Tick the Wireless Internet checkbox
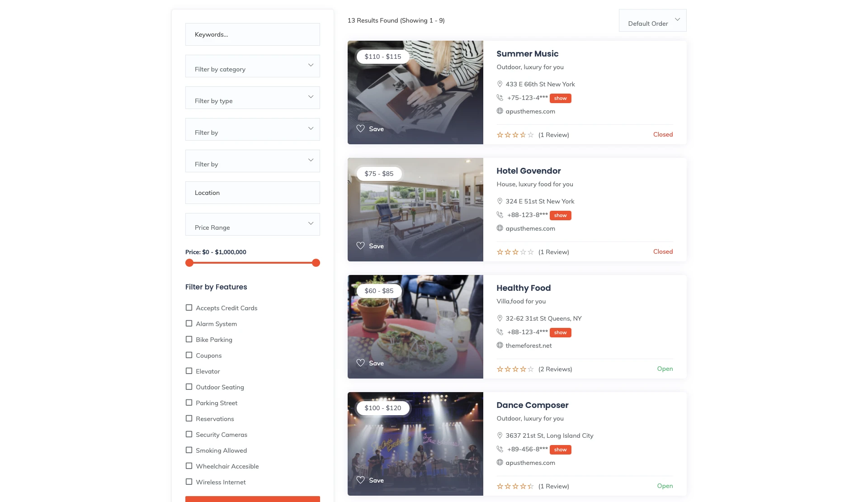868x502 pixels. [x=189, y=482]
